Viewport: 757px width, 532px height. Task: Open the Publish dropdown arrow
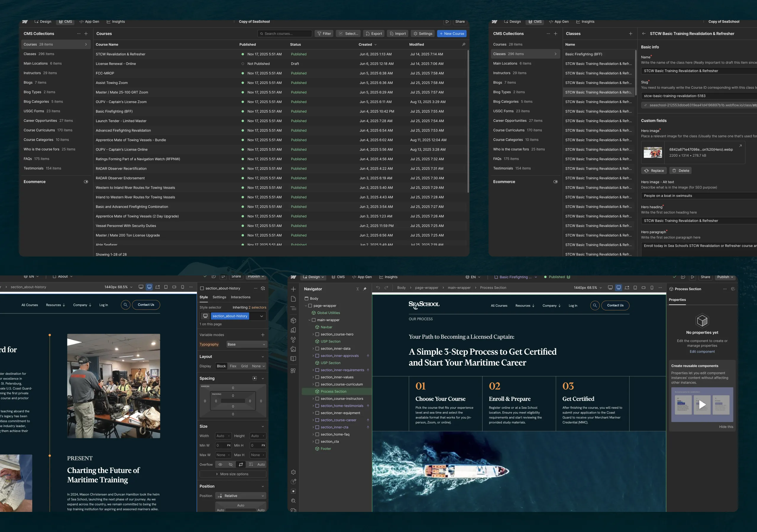point(732,277)
